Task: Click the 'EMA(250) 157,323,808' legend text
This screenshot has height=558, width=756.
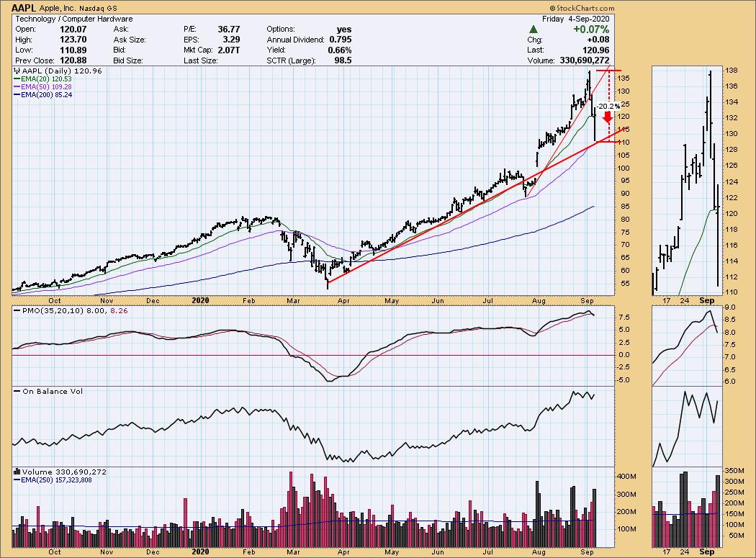Action: coord(56,480)
